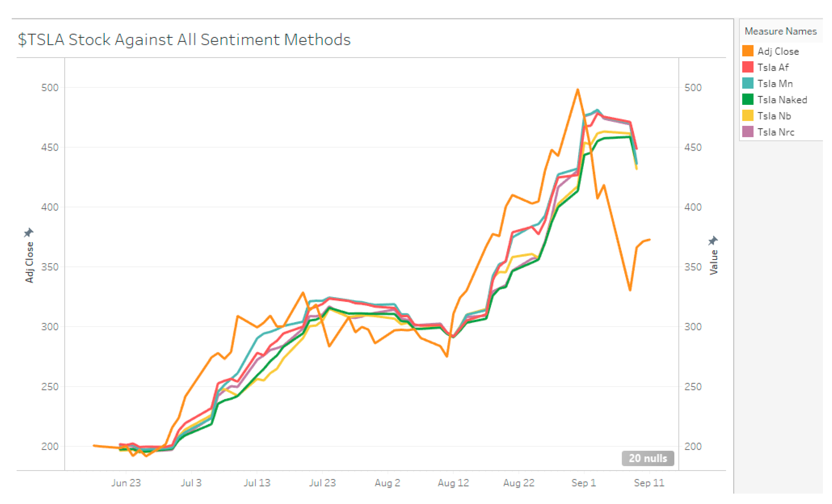Click the Jun 23 date axis label

(x=126, y=483)
